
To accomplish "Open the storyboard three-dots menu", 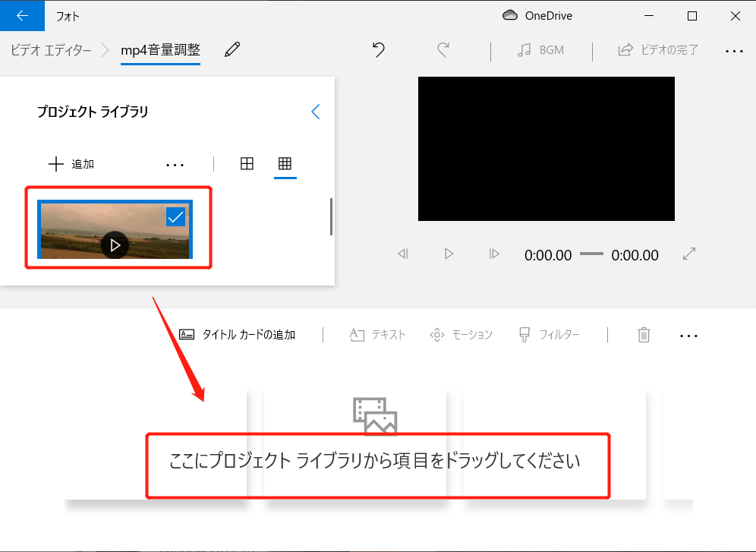I will [688, 336].
